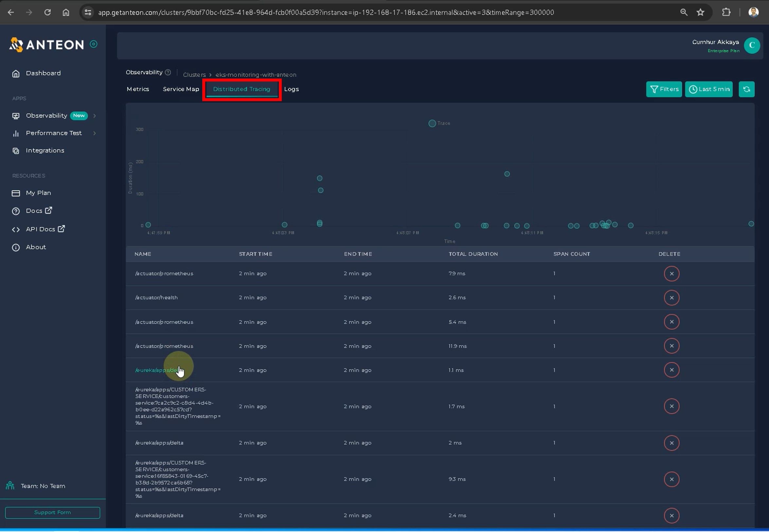Click the user avatar circle labeled C
Image resolution: width=769 pixels, height=532 pixels.
(x=752, y=46)
